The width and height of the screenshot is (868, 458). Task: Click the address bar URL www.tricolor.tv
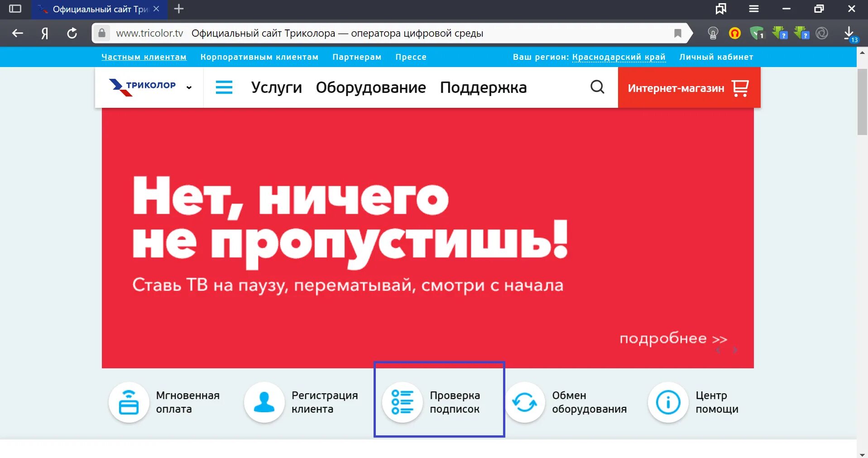click(x=149, y=33)
